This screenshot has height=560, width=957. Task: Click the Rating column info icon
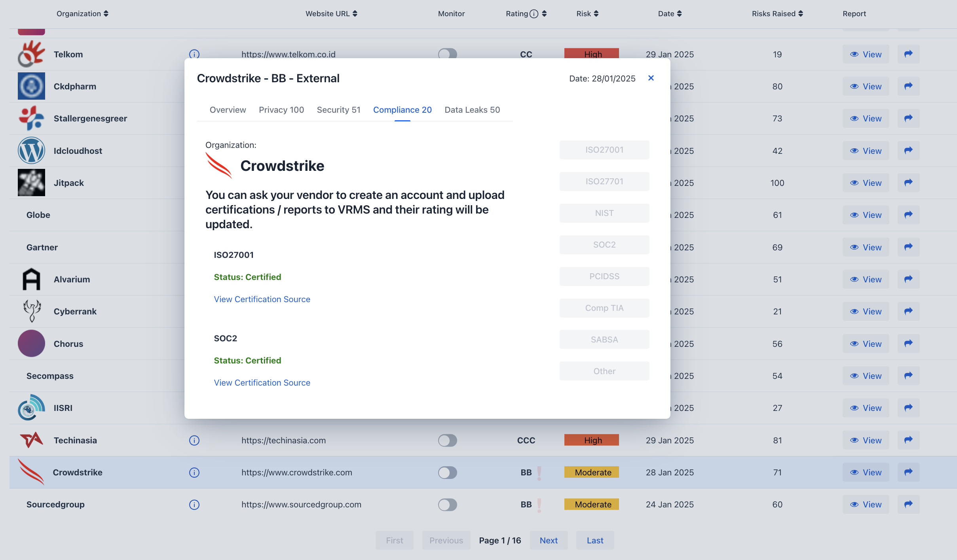click(534, 14)
